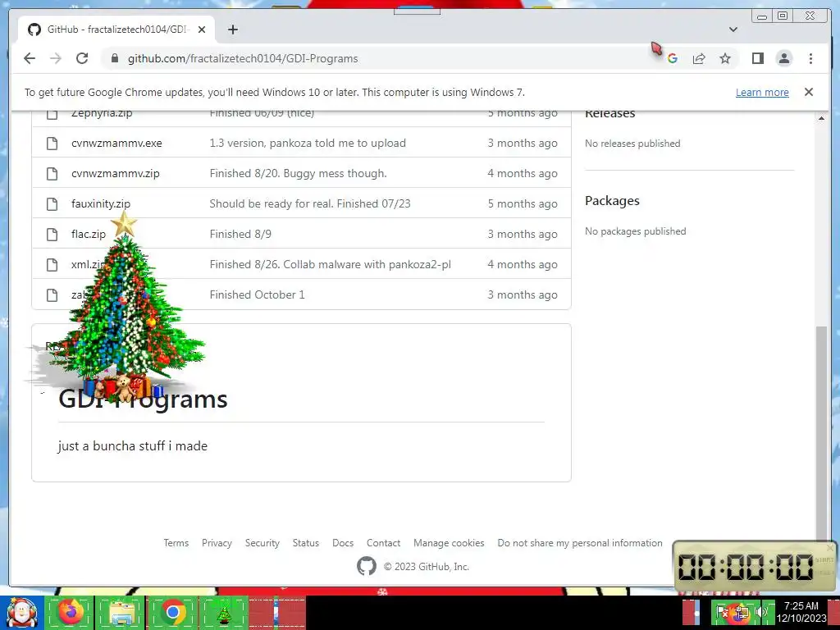Open commit 'Finished 8/26. Collab malware'

[330, 265]
